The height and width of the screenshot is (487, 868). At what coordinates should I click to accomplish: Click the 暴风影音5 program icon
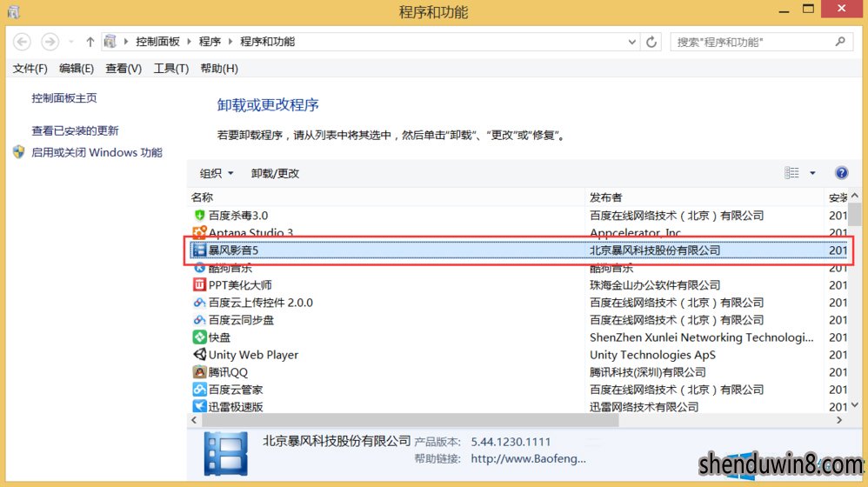199,250
